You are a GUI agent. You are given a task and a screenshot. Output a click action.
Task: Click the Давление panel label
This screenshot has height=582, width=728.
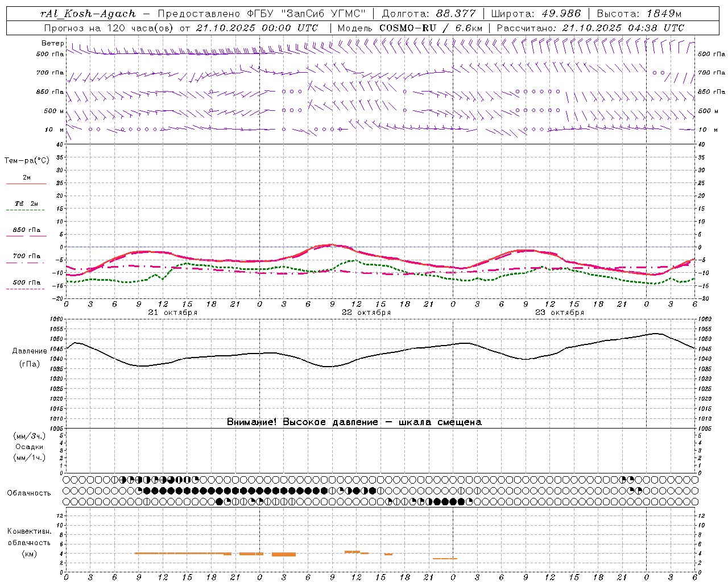tap(30, 351)
